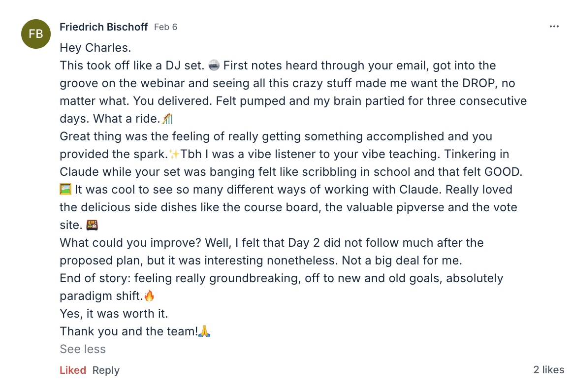Click Reply under the comment
Viewport: 572px width, 392px height.
106,370
